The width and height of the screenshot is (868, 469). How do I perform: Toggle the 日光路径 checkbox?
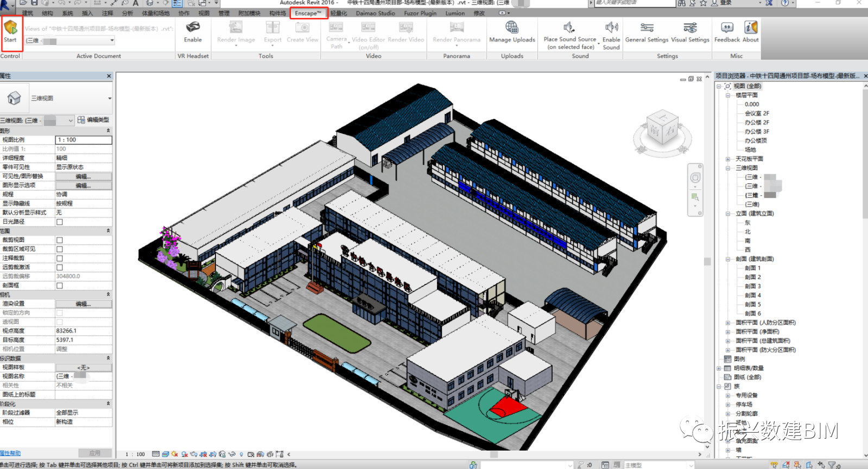click(x=60, y=222)
